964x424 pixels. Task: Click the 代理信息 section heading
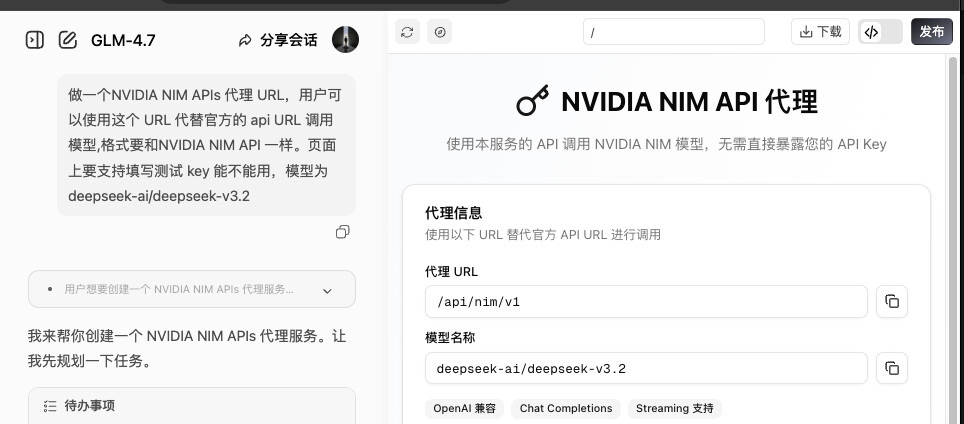(x=454, y=213)
